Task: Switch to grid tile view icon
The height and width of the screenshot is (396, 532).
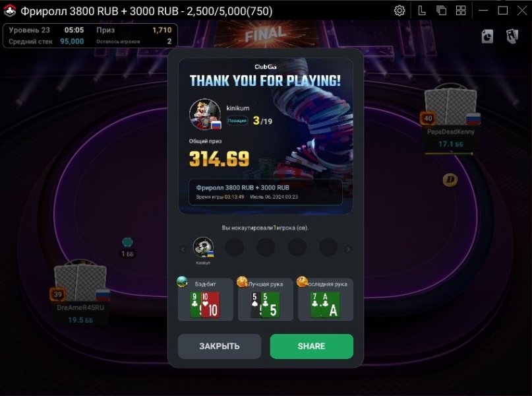Action: [461, 11]
